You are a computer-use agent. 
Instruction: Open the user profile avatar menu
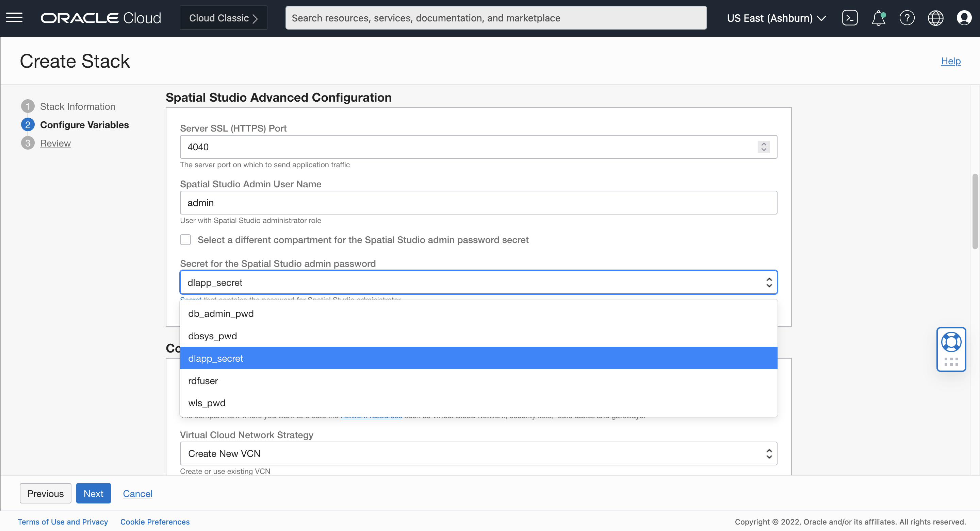[x=964, y=18]
